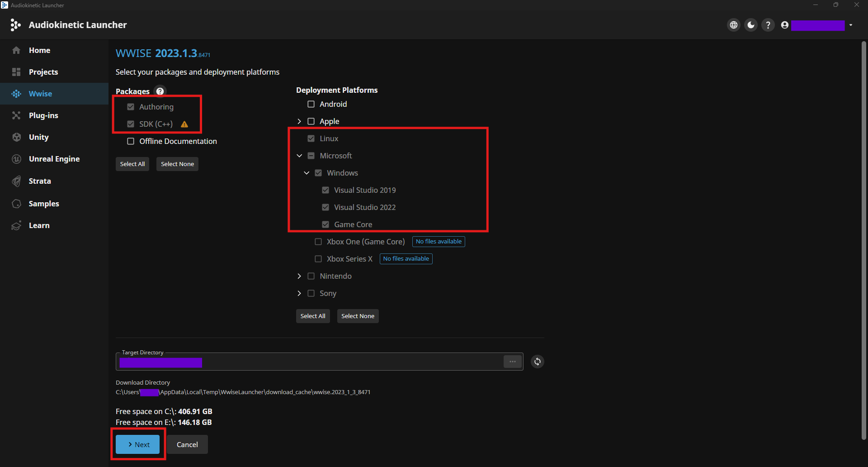The width and height of the screenshot is (868, 467).
Task: Collapse the Microsoft platform tree
Action: point(299,156)
